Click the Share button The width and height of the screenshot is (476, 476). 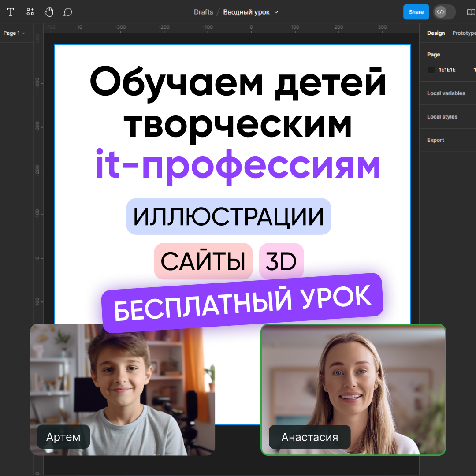coord(416,12)
